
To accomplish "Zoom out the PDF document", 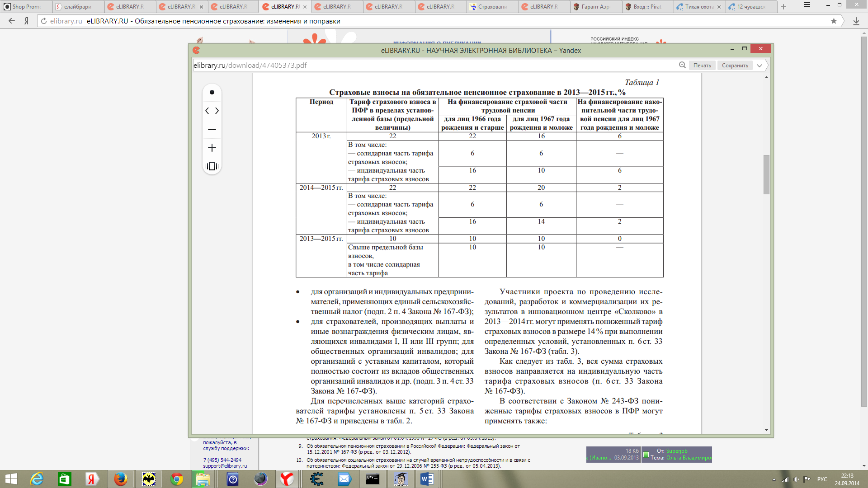I will coord(212,129).
